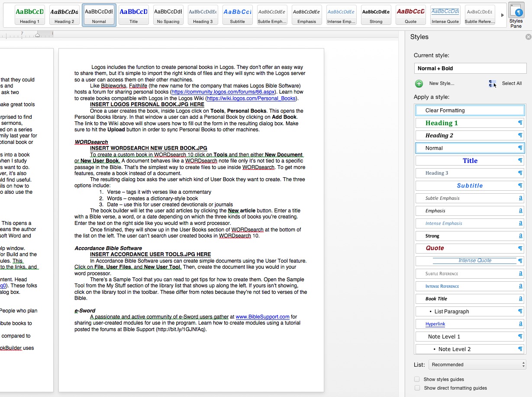
Task: Click the character style 'a' icon beside Emphasis
Action: tap(520, 211)
